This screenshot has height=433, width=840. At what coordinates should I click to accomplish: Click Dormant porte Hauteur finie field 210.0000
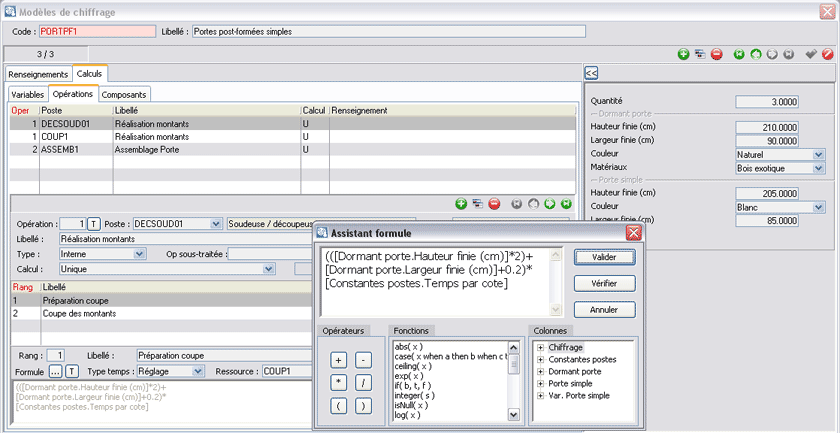point(767,128)
